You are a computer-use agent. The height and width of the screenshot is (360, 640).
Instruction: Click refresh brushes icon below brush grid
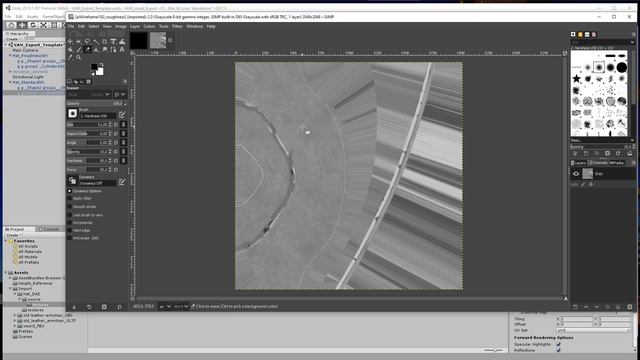[618, 153]
